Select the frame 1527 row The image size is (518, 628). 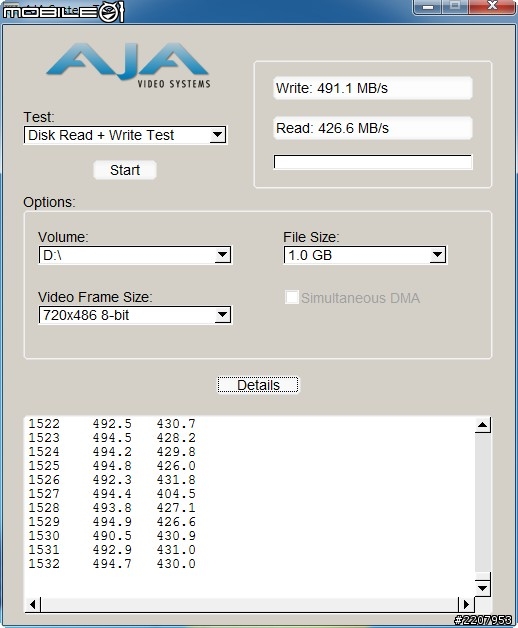pos(112,494)
